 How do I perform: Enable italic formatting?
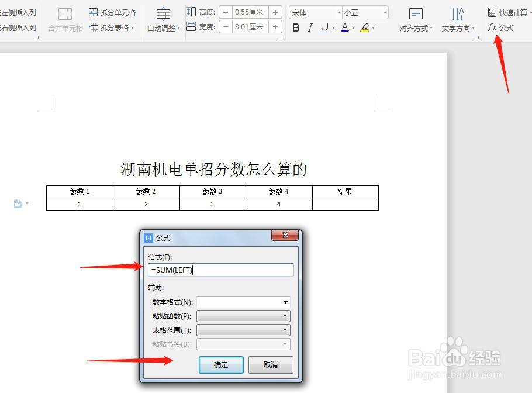coord(310,27)
